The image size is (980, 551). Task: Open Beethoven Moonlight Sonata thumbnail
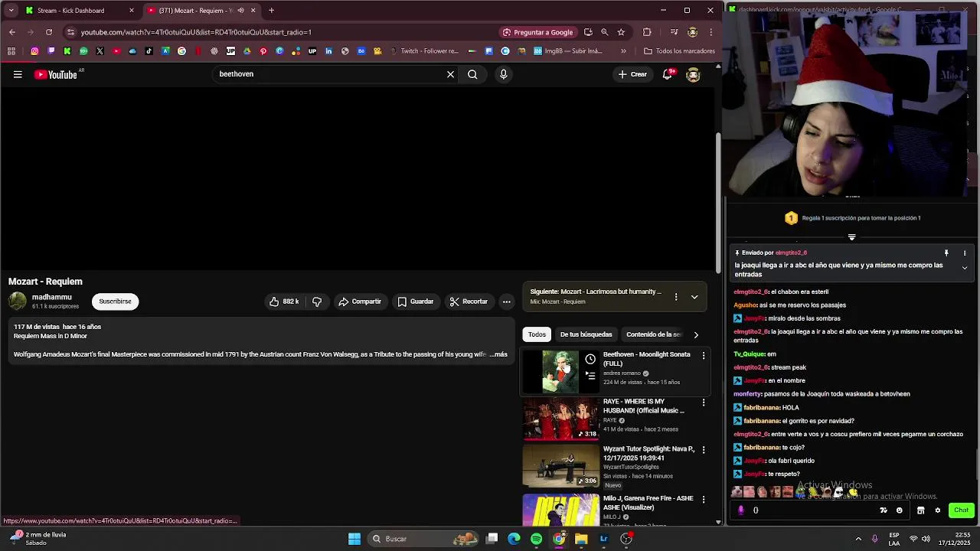click(561, 372)
